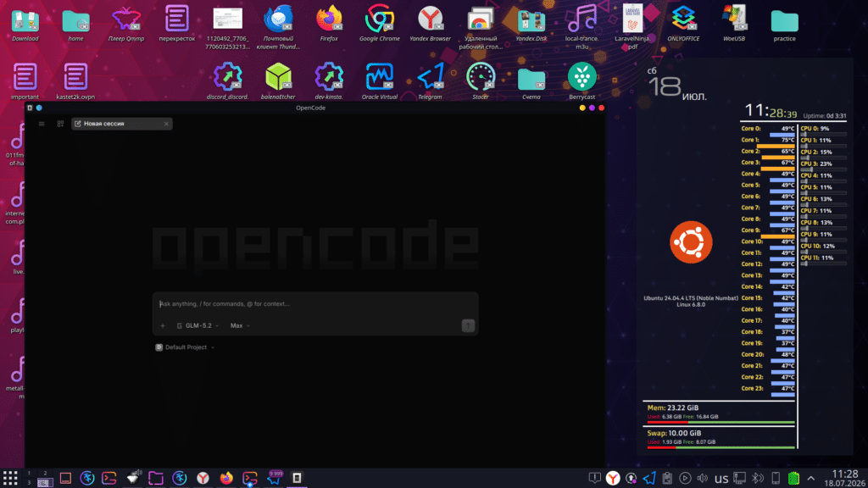Launch Berrycast from the desktop
The image size is (868, 488).
(581, 82)
